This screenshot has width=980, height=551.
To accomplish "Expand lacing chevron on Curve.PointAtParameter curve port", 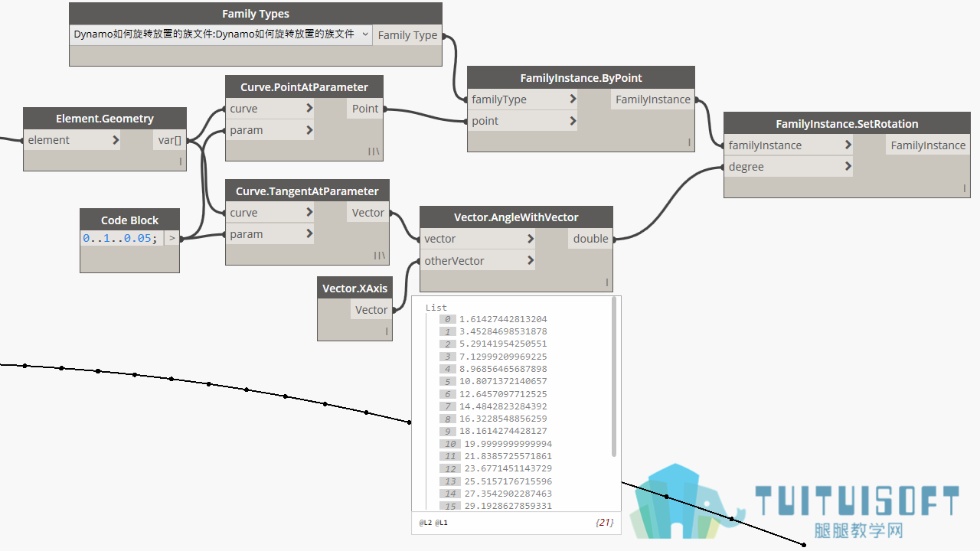I will (x=309, y=109).
